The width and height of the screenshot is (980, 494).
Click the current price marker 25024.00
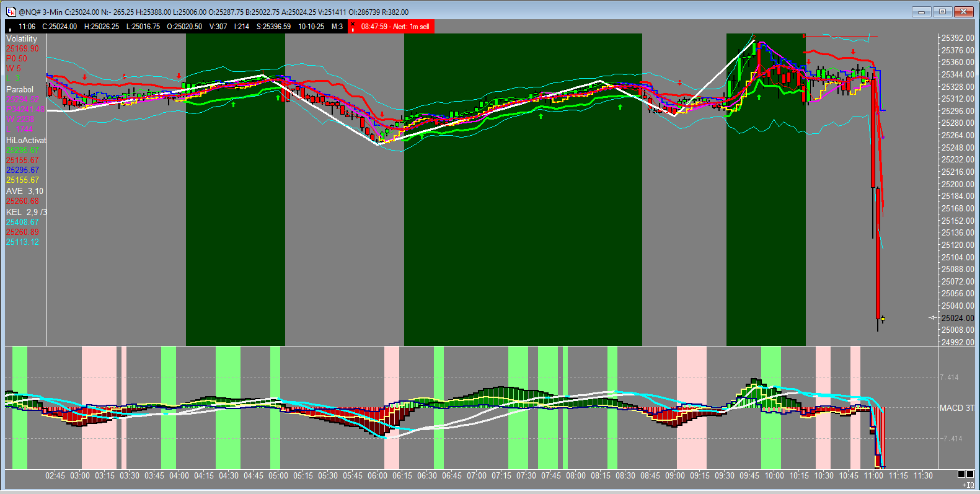957,318
